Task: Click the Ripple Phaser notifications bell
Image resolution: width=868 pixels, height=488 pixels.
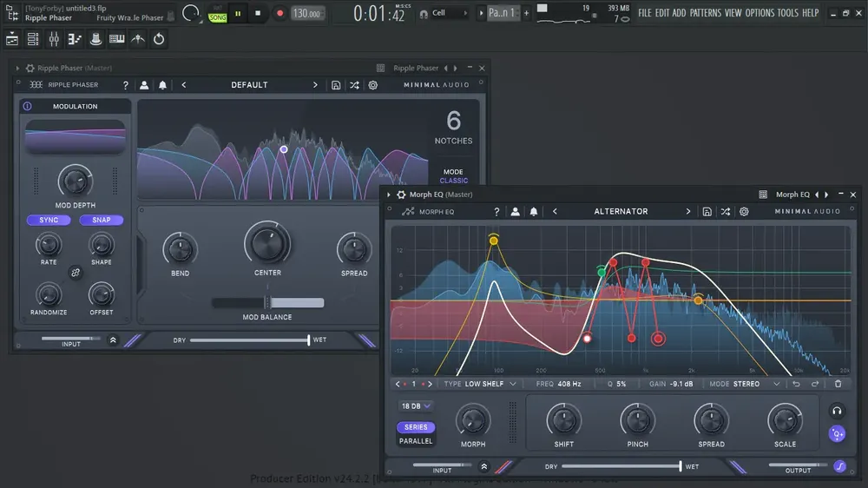Action: click(x=163, y=85)
